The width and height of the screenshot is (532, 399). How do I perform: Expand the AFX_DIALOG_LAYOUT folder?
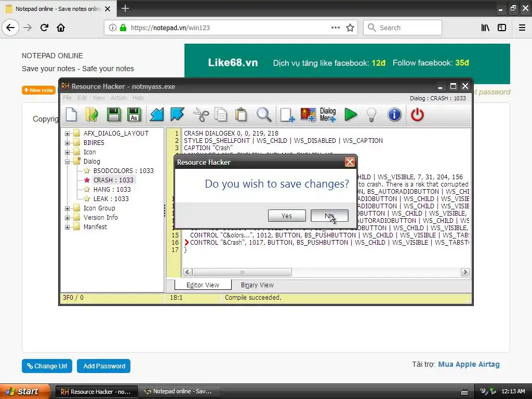[x=67, y=134]
